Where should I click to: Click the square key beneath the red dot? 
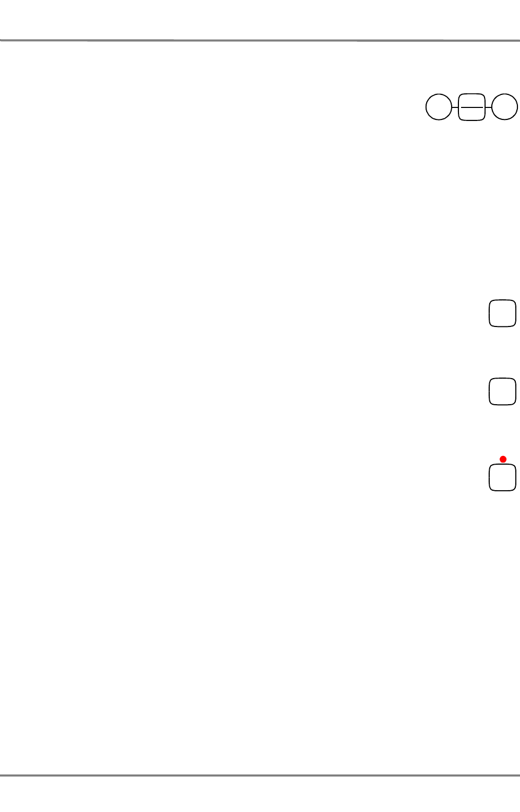click(x=502, y=477)
